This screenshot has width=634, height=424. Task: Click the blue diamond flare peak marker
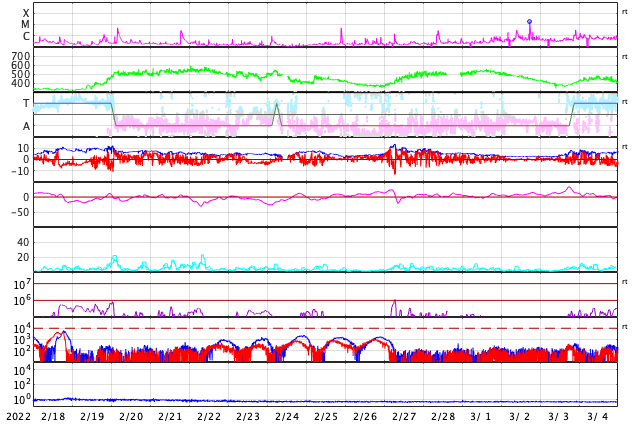tap(529, 21)
